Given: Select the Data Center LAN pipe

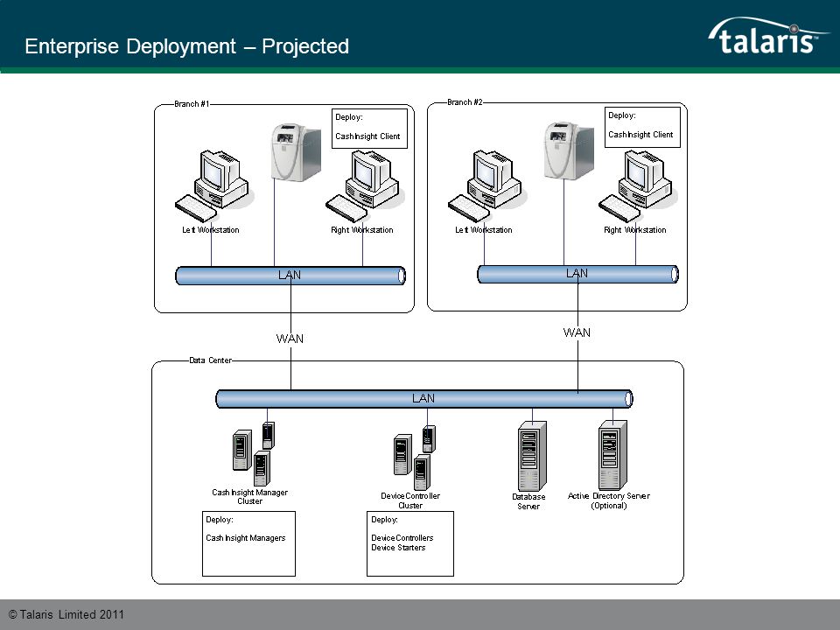Looking at the screenshot, I should 424,399.
